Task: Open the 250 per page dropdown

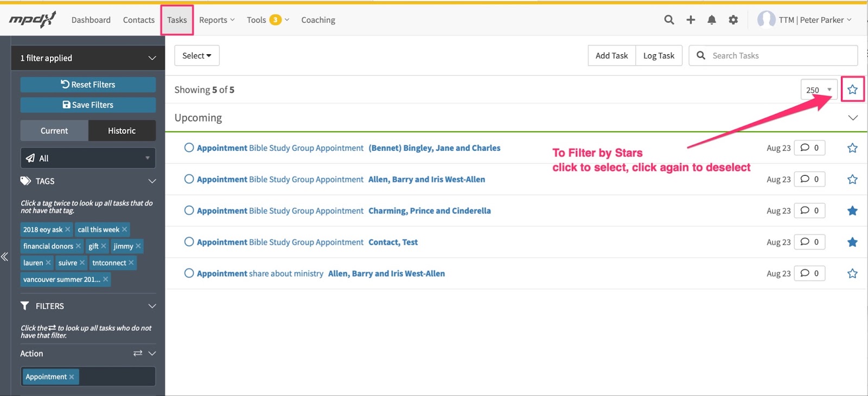Action: (x=819, y=90)
